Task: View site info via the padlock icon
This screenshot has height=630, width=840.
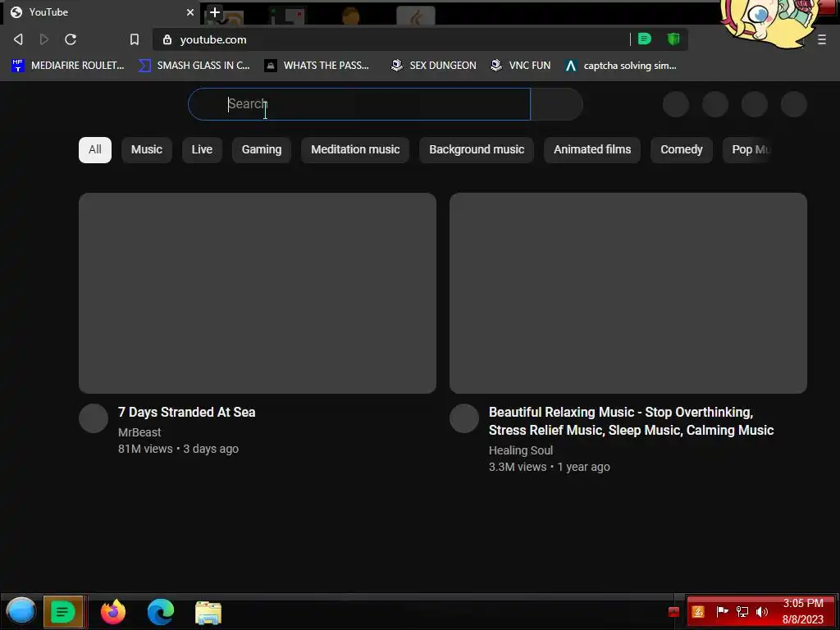Action: tap(167, 39)
